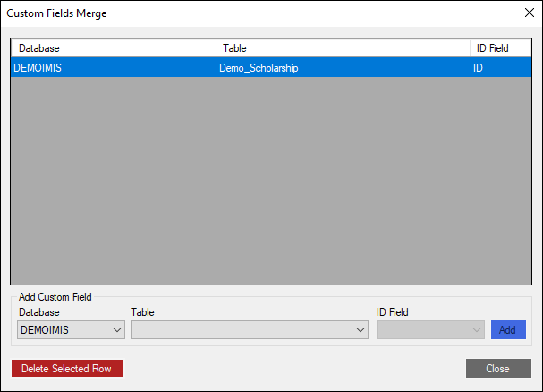
Task: Click the Database column header in grid
Action: [x=113, y=48]
